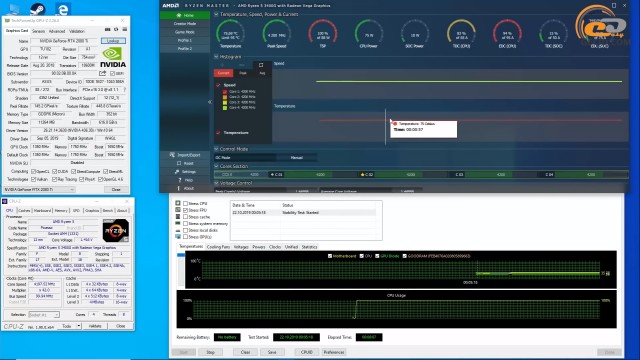The image size is (640, 360).
Task: Click Lookup button in GPU-Z
Action: pyautogui.click(x=113, y=41)
